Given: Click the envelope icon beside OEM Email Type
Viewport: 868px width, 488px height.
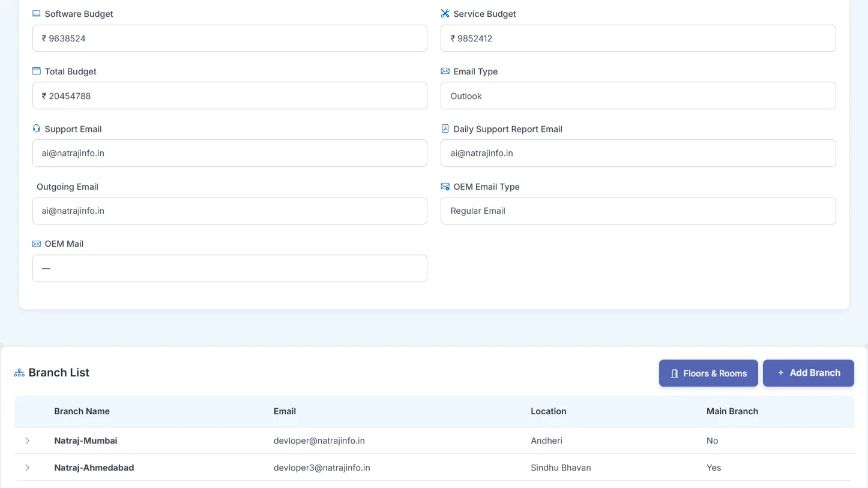Looking at the screenshot, I should click(445, 187).
